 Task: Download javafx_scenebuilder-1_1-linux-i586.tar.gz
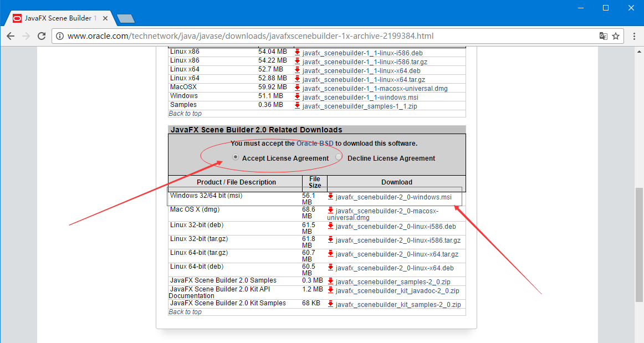point(365,62)
